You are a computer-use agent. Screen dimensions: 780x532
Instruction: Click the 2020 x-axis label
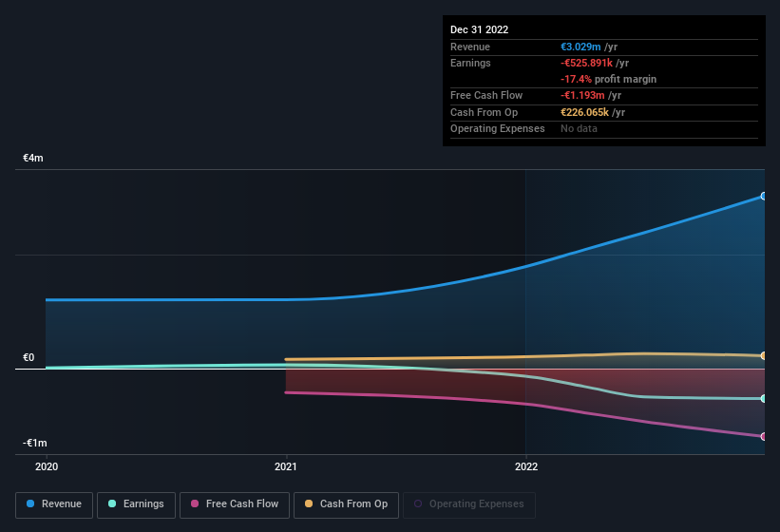pyautogui.click(x=47, y=466)
